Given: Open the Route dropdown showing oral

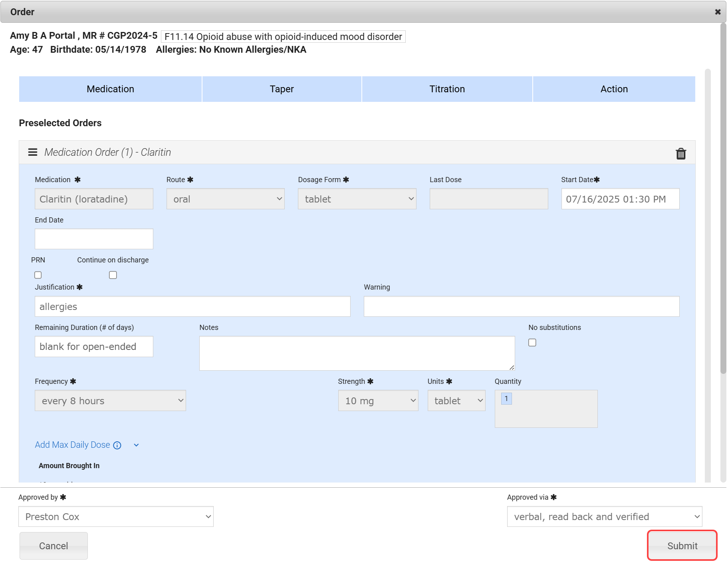Looking at the screenshot, I should (x=225, y=199).
